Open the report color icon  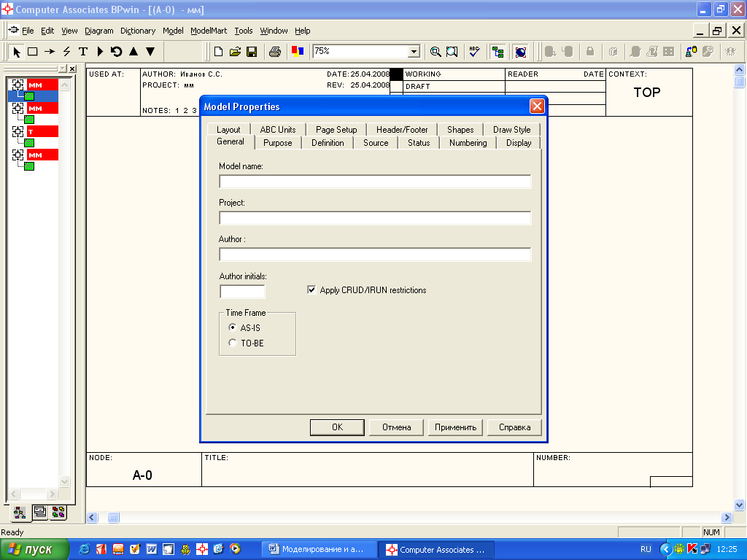(298, 52)
